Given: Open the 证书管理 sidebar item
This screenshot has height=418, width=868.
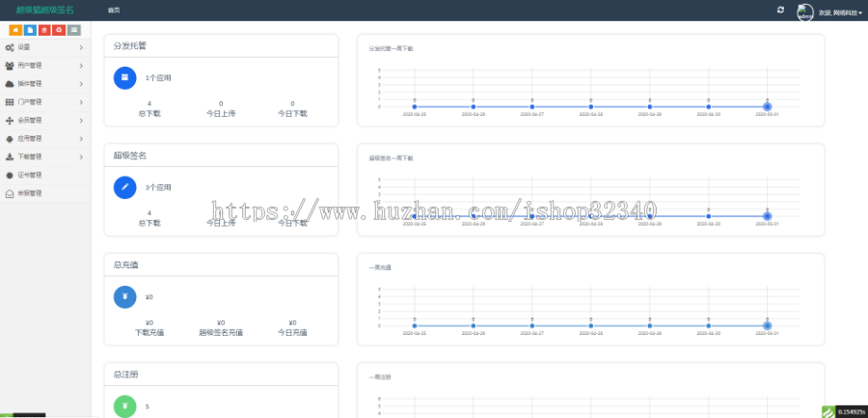Looking at the screenshot, I should [45, 175].
